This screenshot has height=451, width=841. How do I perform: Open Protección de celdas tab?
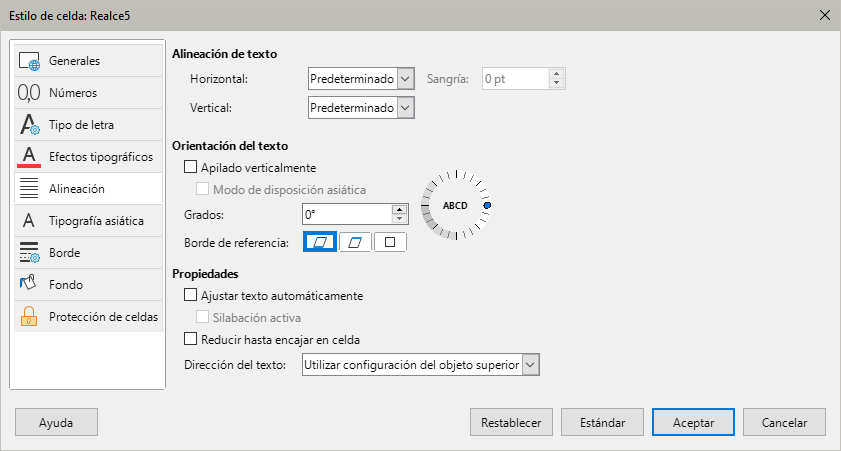point(88,316)
